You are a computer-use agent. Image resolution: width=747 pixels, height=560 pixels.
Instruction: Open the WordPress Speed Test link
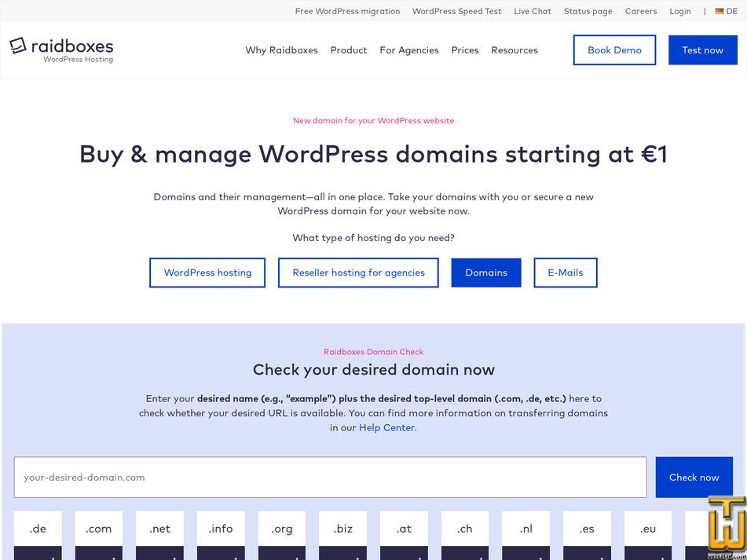coord(456,11)
